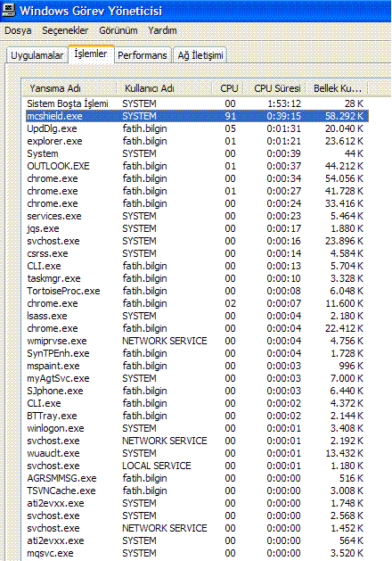Image resolution: width=392 pixels, height=561 pixels.
Task: Select the System process row
Action: click(197, 153)
